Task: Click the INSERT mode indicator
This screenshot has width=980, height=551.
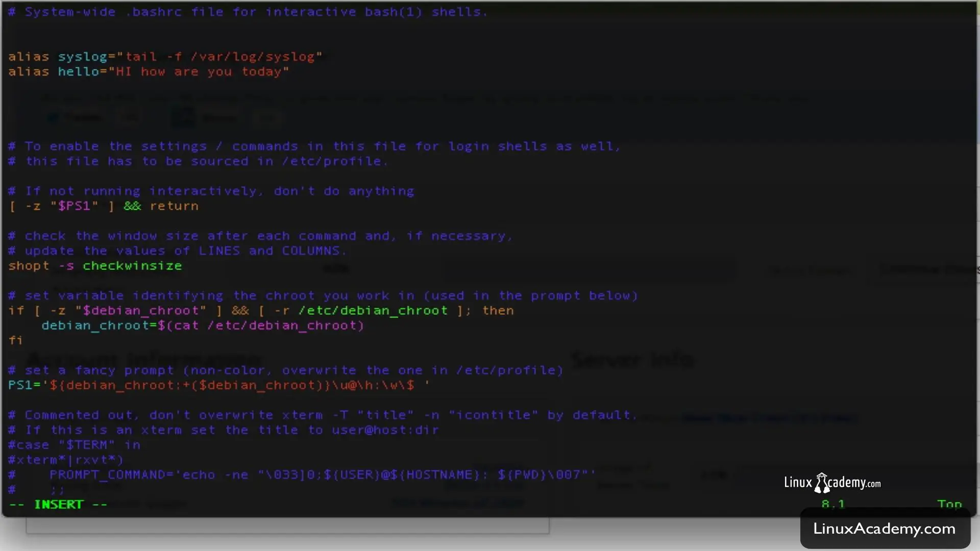Action: (58, 505)
